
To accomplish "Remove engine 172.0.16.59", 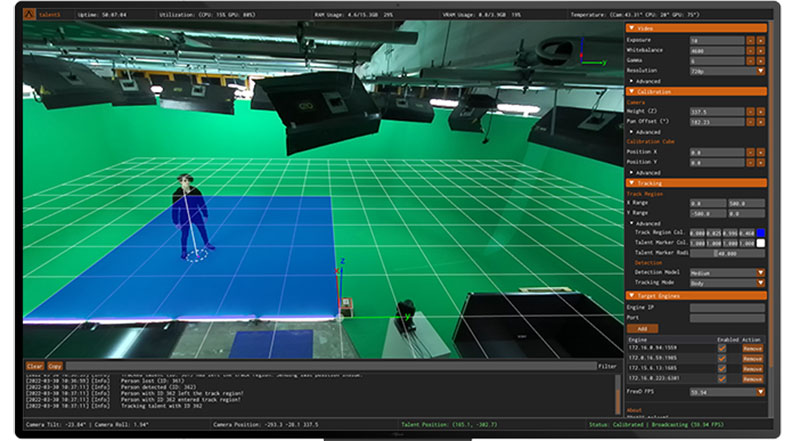I will click(753, 358).
